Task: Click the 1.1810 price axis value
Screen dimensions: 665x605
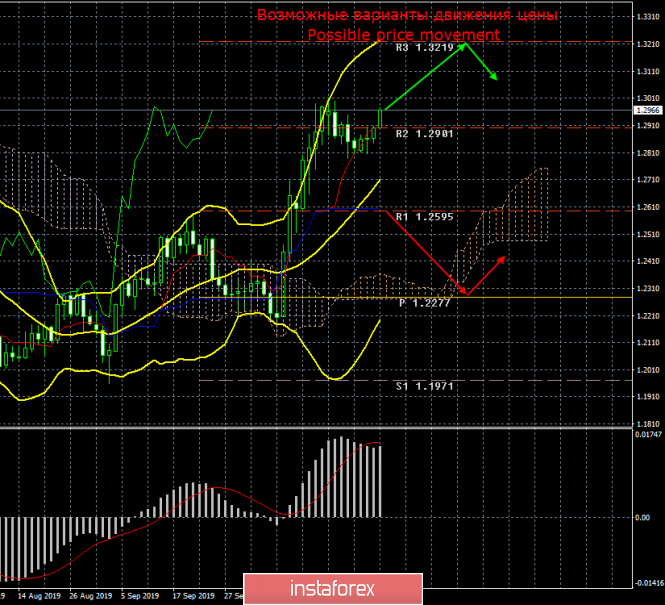Action: click(648, 424)
